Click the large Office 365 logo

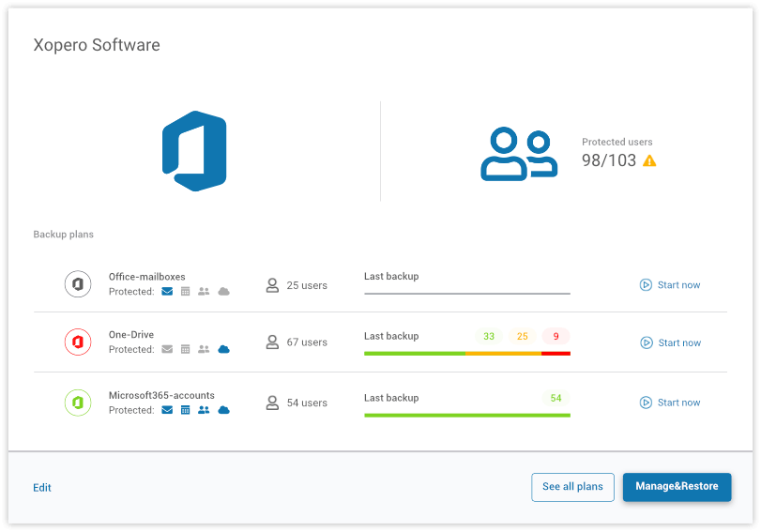pyautogui.click(x=194, y=151)
